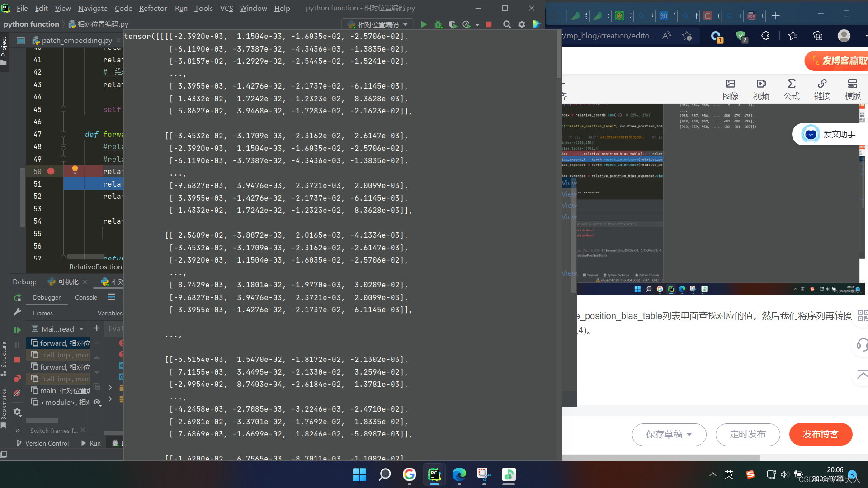The width and height of the screenshot is (868, 488).
Task: Open Chrome from Windows taskbar
Action: 409,474
